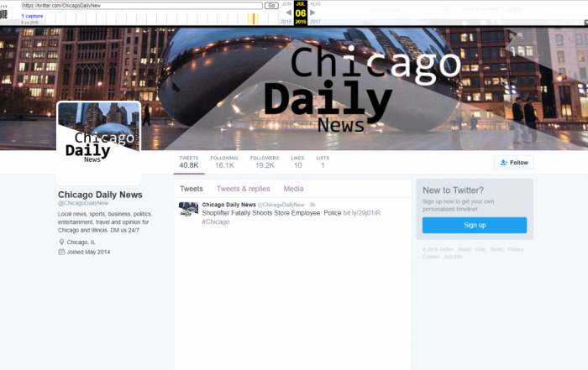This screenshot has height=370, width=588.
Task: Select the AUG month in Wayback bar
Action: click(x=315, y=3)
